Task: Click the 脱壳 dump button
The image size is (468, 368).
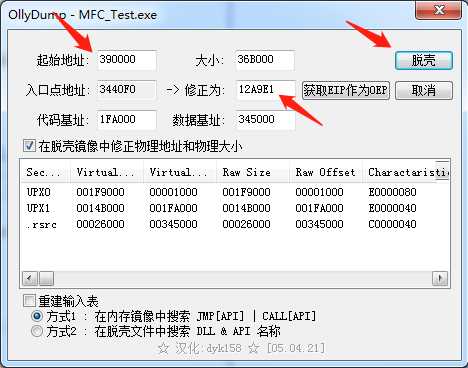Action: coord(424,60)
